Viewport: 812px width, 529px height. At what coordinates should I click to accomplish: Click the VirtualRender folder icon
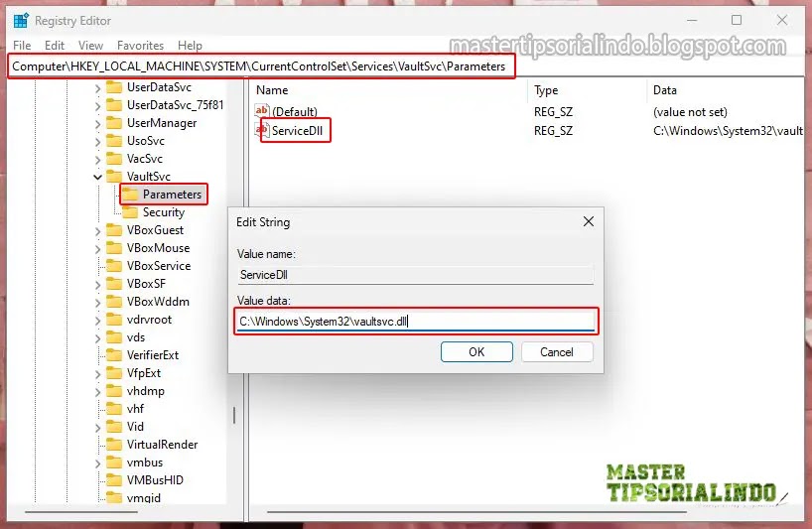pos(114,444)
